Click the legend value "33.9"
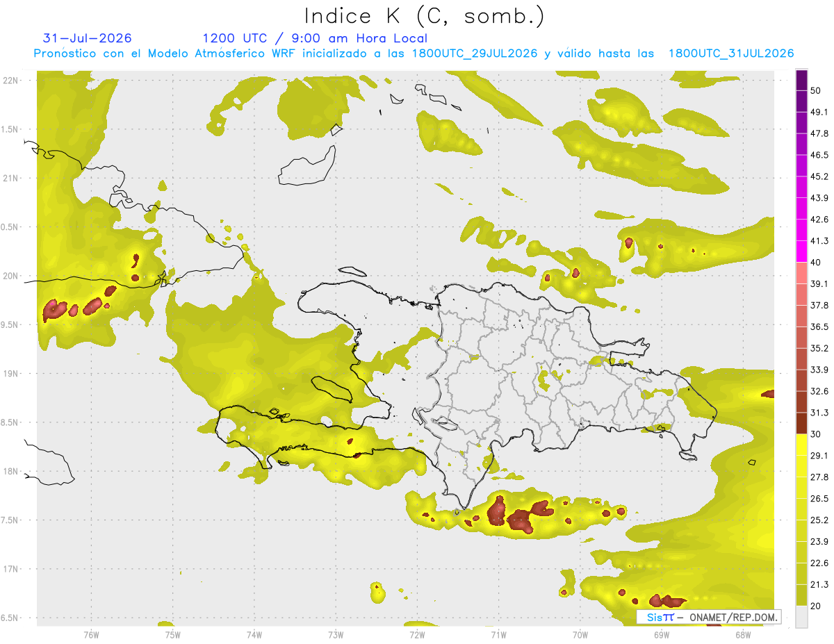Viewport: 834px width, 644px height. pos(819,370)
